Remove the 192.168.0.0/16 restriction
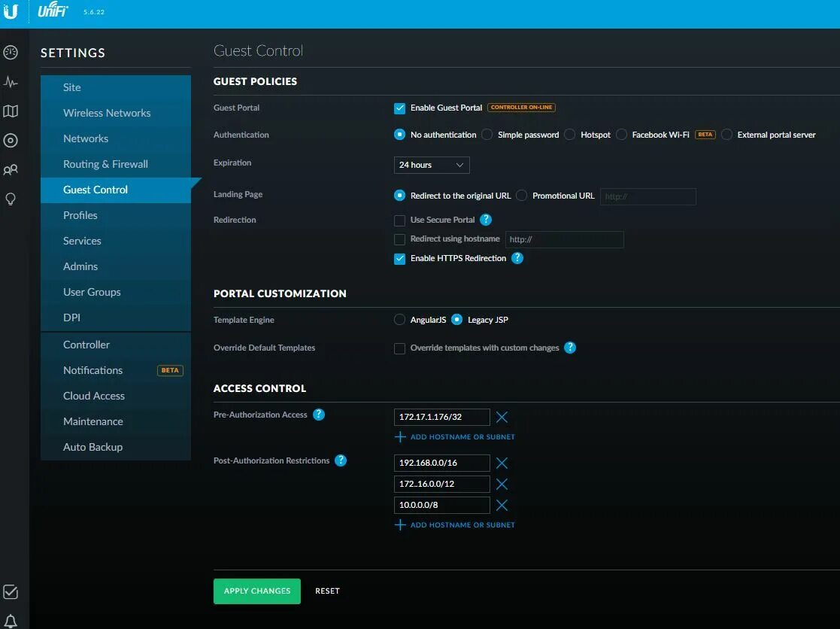The height and width of the screenshot is (629, 840). (502, 463)
